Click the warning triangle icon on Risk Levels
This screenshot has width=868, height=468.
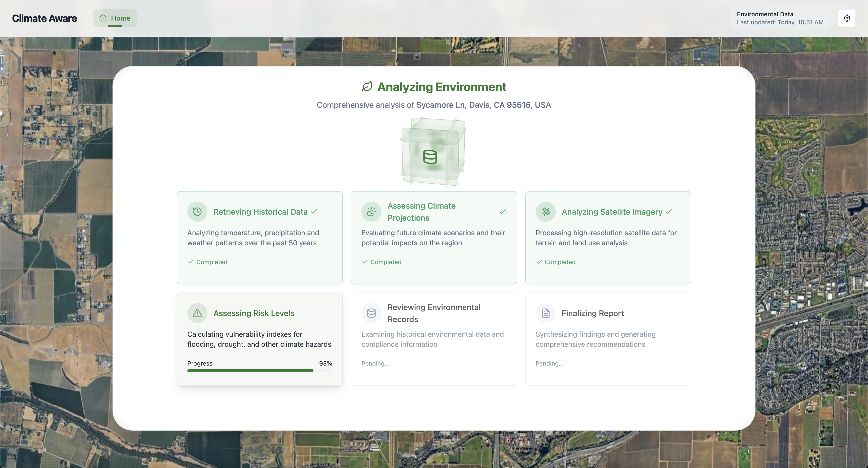pos(197,313)
